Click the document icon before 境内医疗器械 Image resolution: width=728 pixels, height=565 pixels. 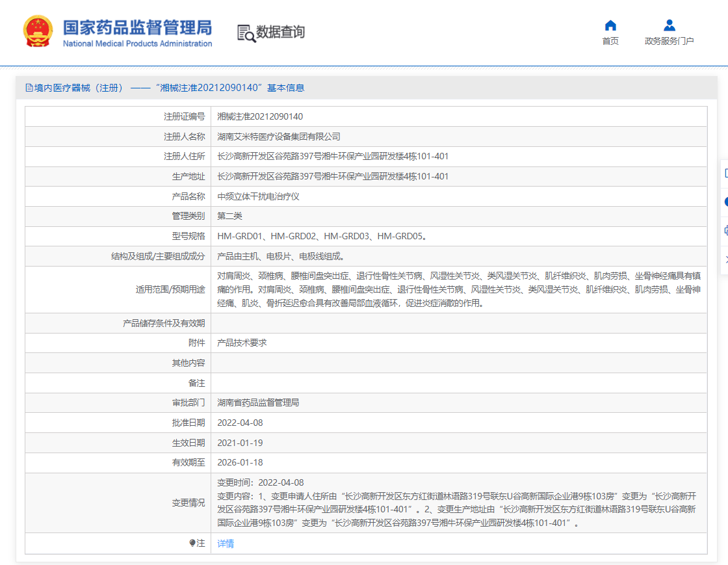[29, 88]
